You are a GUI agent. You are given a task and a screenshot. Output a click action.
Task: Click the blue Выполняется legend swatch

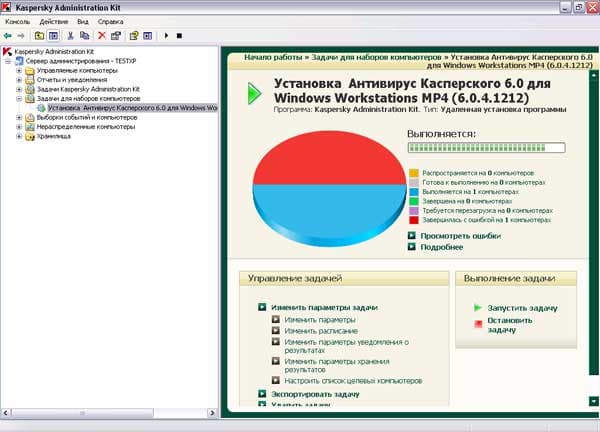[414, 192]
